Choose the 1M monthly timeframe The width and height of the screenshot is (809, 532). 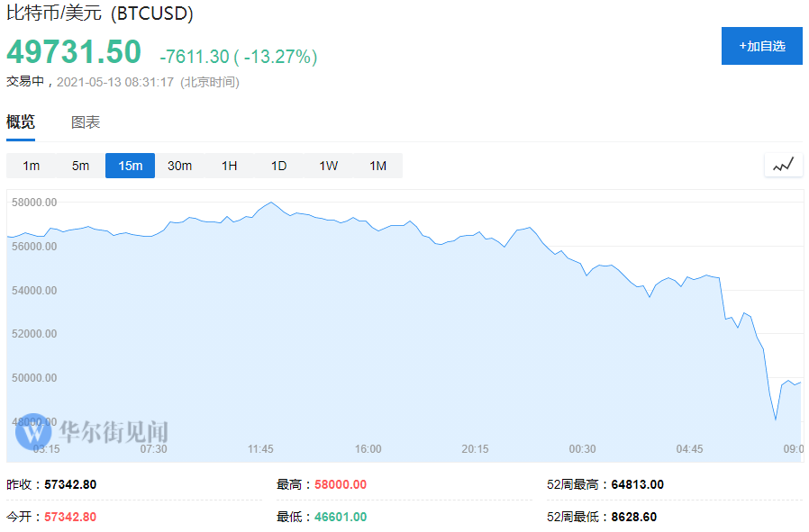pos(377,166)
